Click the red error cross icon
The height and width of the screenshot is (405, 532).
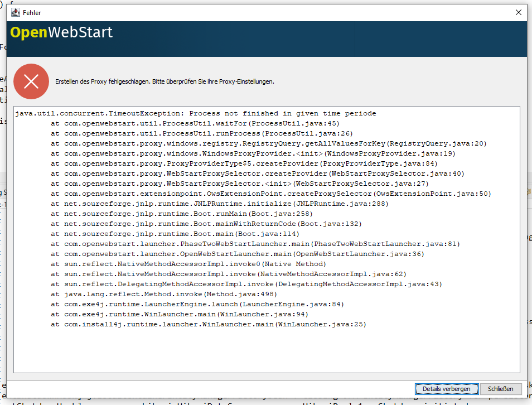point(31,81)
